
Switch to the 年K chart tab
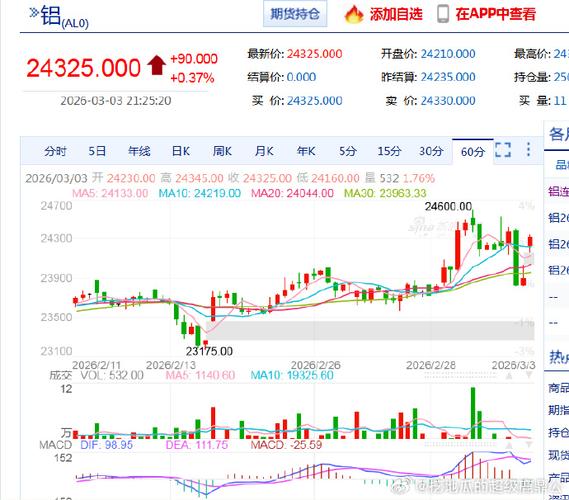click(x=306, y=151)
